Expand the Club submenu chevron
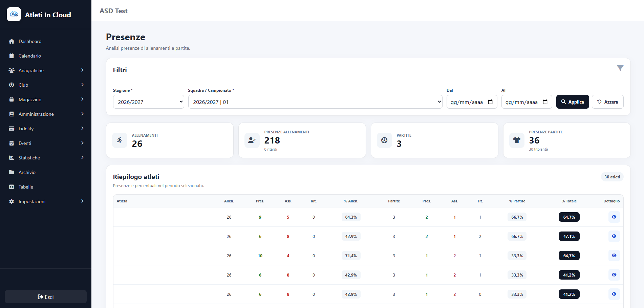The height and width of the screenshot is (308, 644). 82,85
